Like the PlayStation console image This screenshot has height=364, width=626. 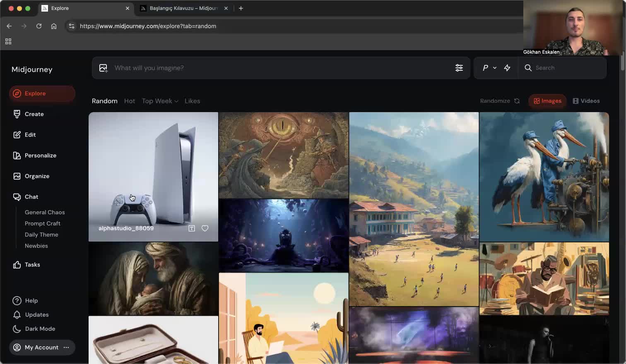point(205,228)
